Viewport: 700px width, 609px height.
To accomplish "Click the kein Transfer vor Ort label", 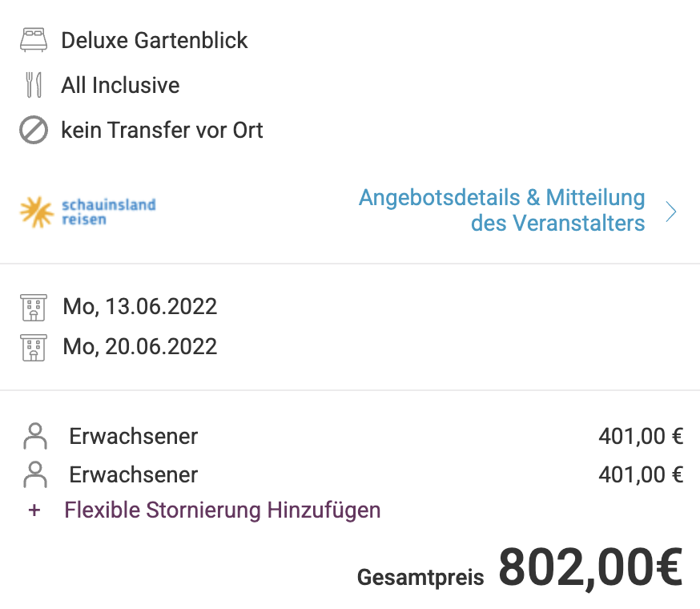I will tap(162, 130).
